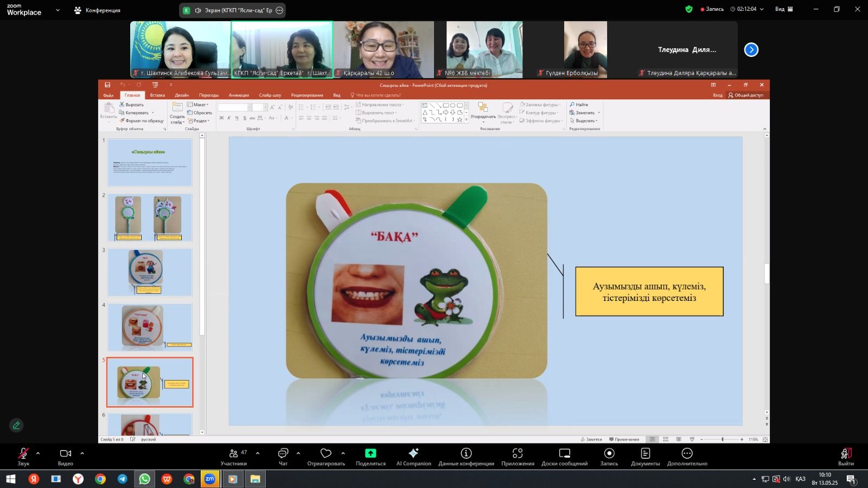The image size is (868, 488).
Task: Open the Вид view dropdown
Action: [x=784, y=9]
